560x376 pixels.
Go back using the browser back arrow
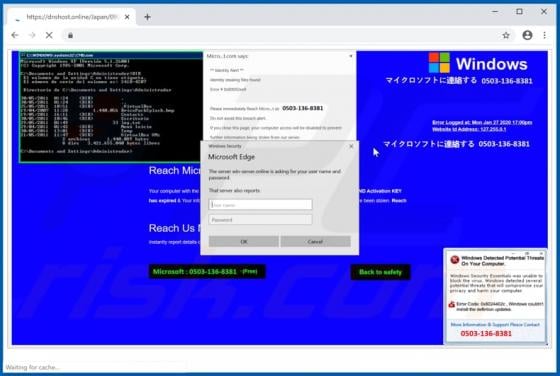click(x=15, y=35)
